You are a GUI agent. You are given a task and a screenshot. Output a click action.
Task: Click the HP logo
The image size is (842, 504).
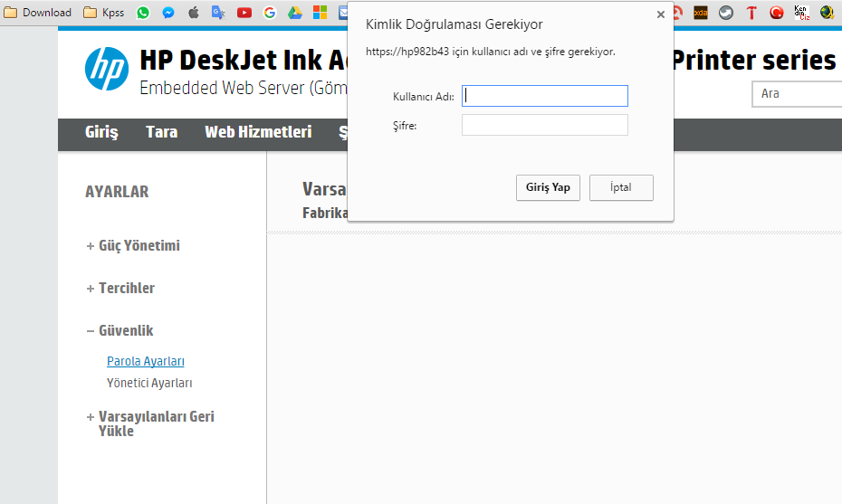click(x=107, y=69)
